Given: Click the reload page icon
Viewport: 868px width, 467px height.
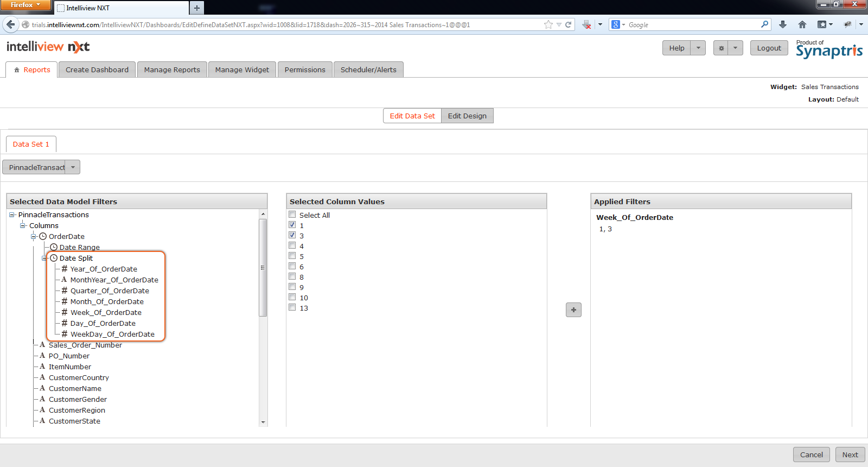Looking at the screenshot, I should click(569, 24).
